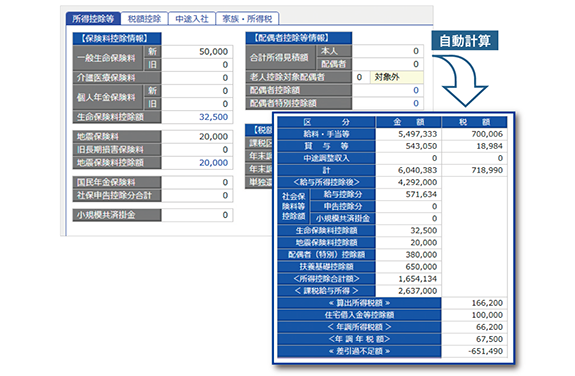This screenshot has height=376, width=575.
Task: Click the 生命保険料控除額 value 32,500
Action: point(213,117)
